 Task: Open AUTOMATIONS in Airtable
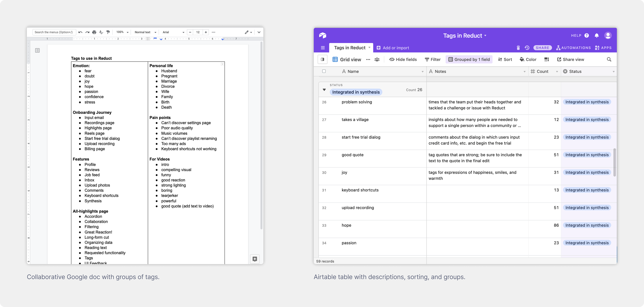574,48
